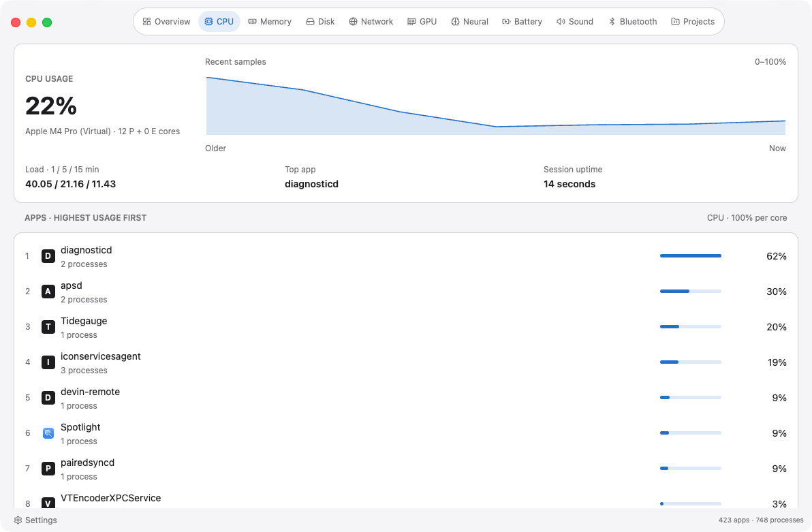Select the devin-remote row name

[x=90, y=392]
